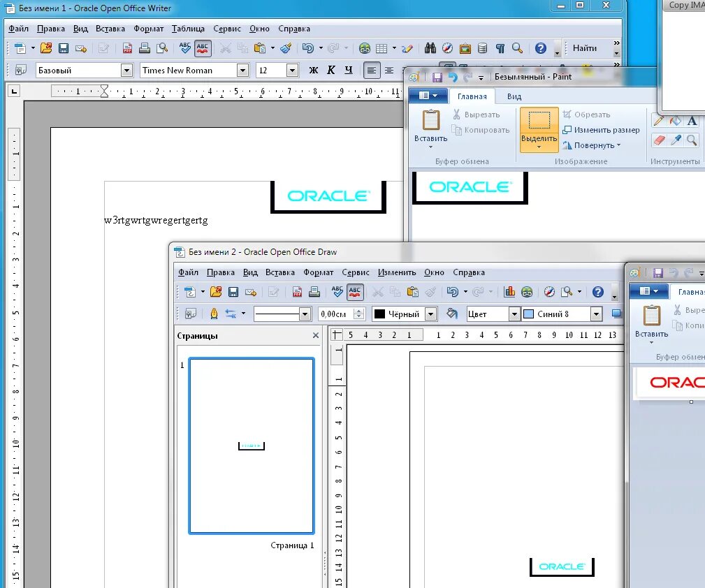Image resolution: width=705 pixels, height=588 pixels.
Task: Click the Paint application menu button
Action: [x=428, y=96]
